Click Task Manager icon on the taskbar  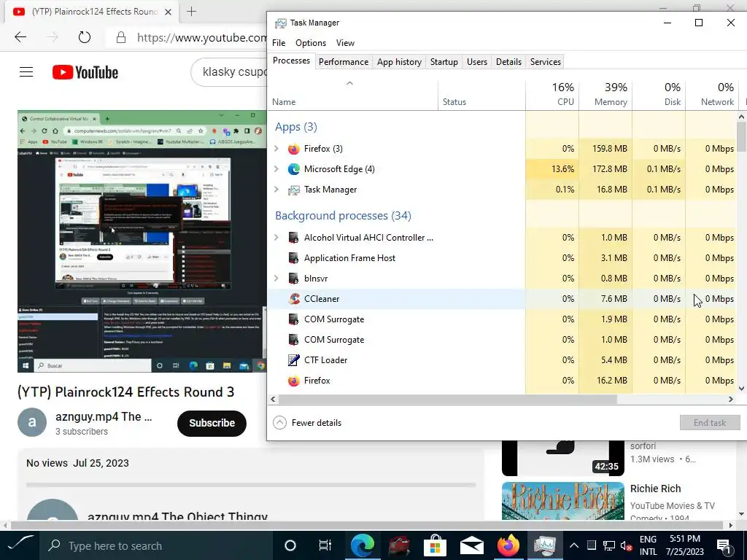544,545
